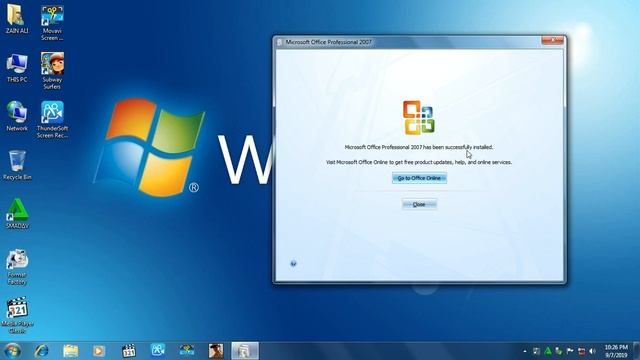640x360 pixels.
Task: Select the Media Player Classic desktop shortcut
Action: point(17,315)
